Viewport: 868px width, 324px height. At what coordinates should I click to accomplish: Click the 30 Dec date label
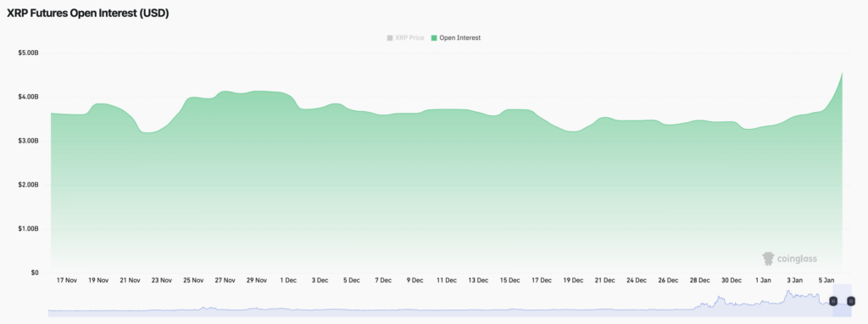732,280
